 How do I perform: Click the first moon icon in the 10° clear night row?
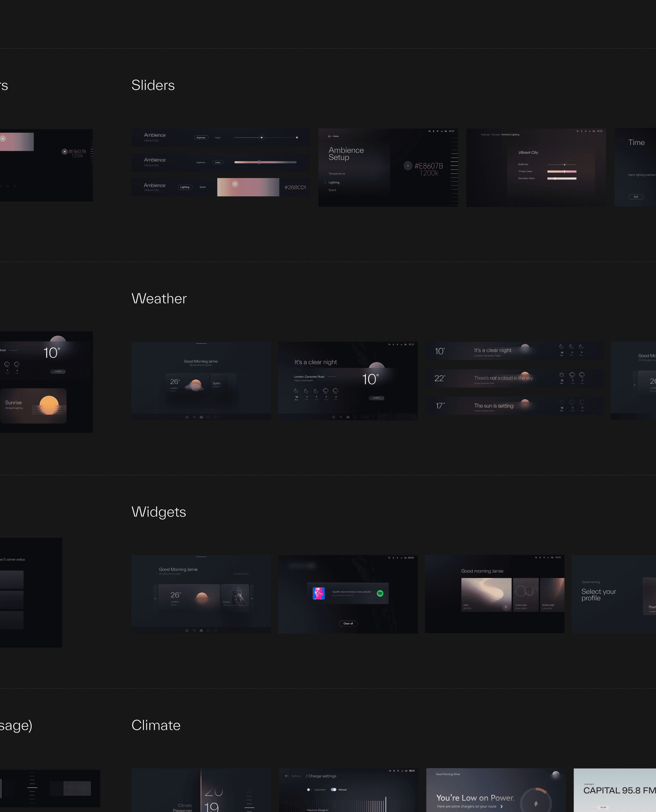pos(561,347)
